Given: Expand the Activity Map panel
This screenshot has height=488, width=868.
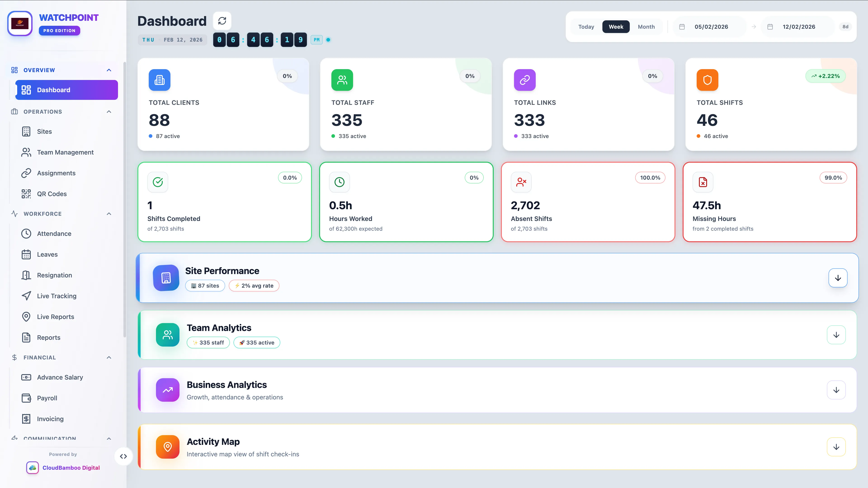Looking at the screenshot, I should (836, 447).
